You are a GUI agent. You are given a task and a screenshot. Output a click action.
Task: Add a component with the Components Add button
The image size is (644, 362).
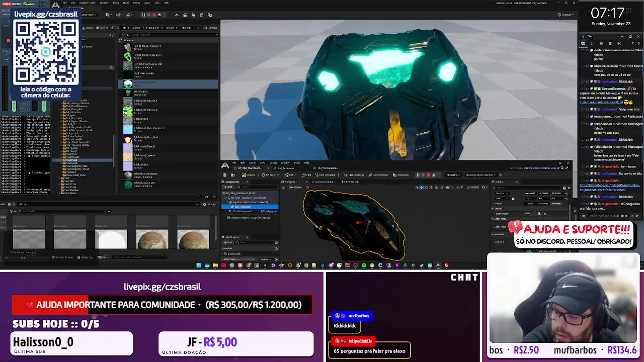[228, 187]
